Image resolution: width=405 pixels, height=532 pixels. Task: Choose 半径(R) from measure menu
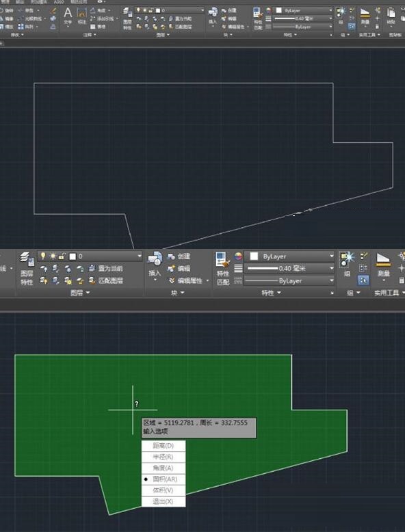[164, 457]
